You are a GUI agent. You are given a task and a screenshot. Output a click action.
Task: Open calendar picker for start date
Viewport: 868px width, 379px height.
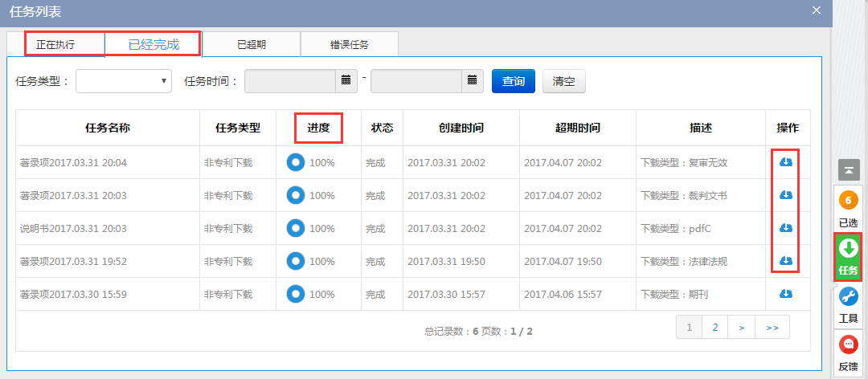click(x=346, y=81)
